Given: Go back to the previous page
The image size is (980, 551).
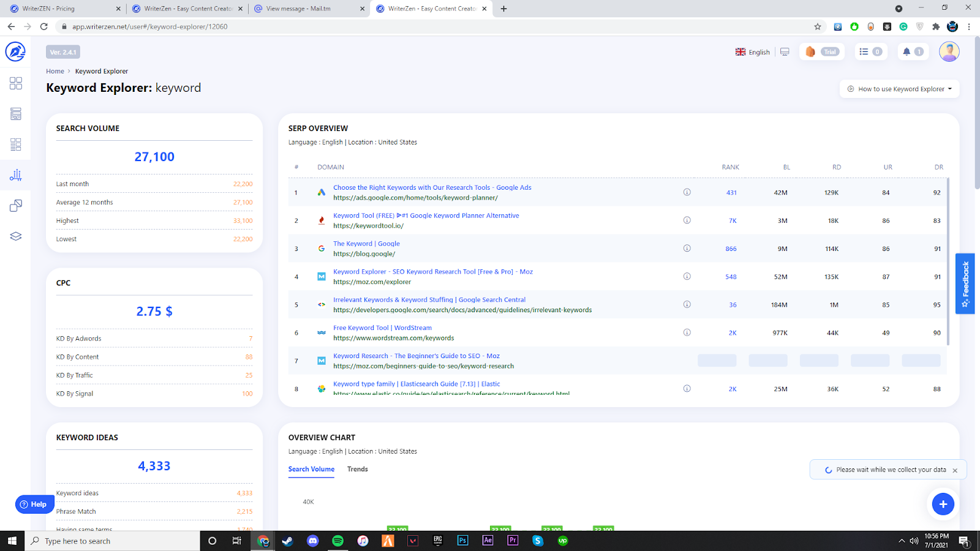Looking at the screenshot, I should (11, 26).
